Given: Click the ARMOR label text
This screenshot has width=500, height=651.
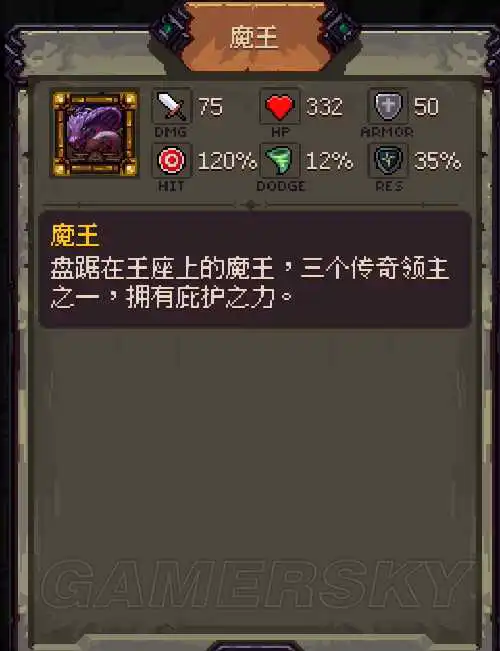Looking at the screenshot, I should click(387, 132).
